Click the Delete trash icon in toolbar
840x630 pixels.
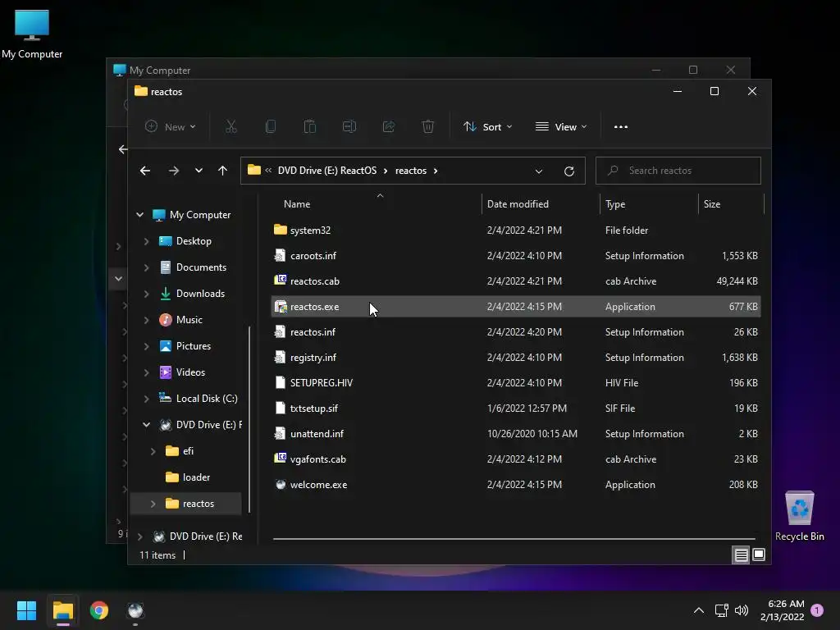click(x=427, y=127)
